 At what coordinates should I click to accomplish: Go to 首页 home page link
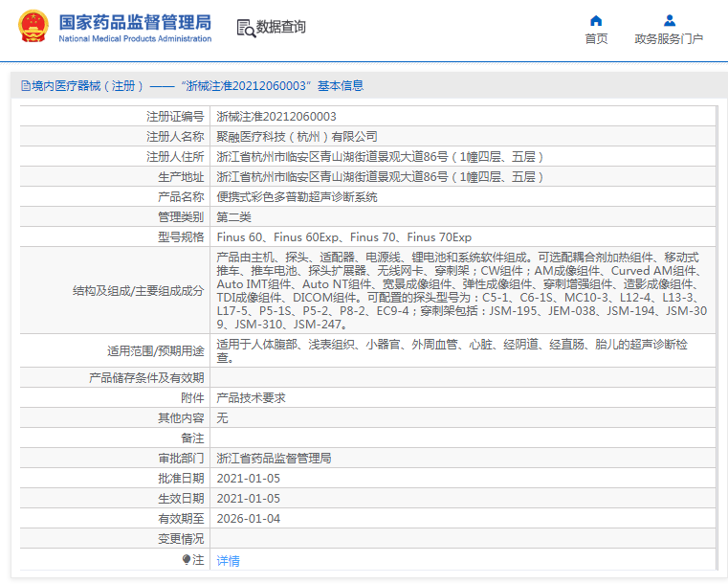596,38
